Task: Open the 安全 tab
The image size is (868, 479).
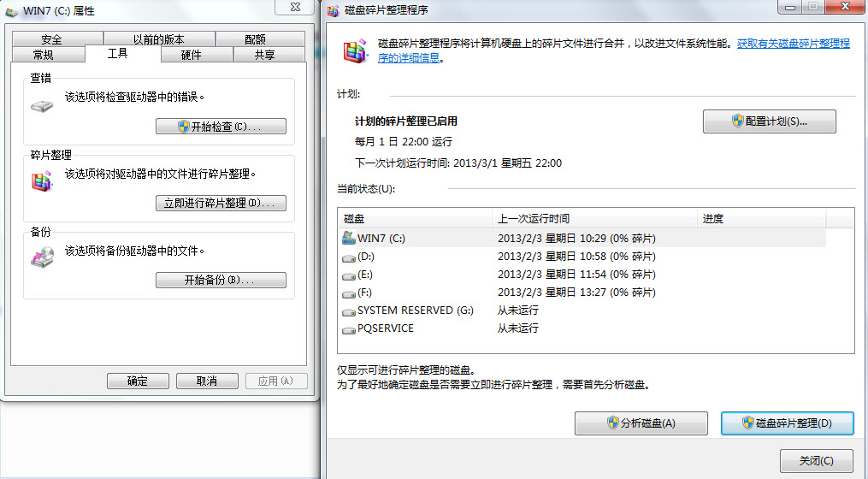Action: (57, 39)
